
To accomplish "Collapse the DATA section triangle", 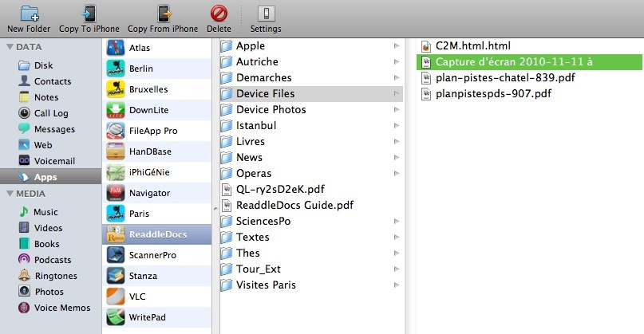I will pyautogui.click(x=10, y=47).
